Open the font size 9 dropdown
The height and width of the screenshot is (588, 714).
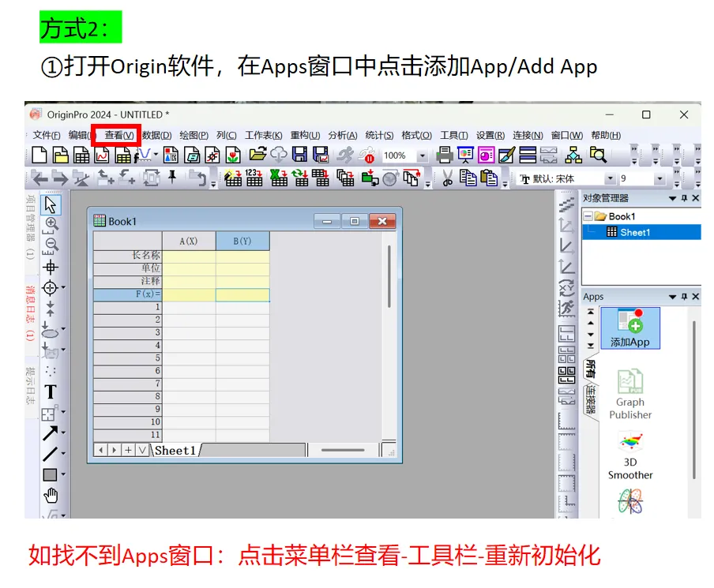click(659, 179)
